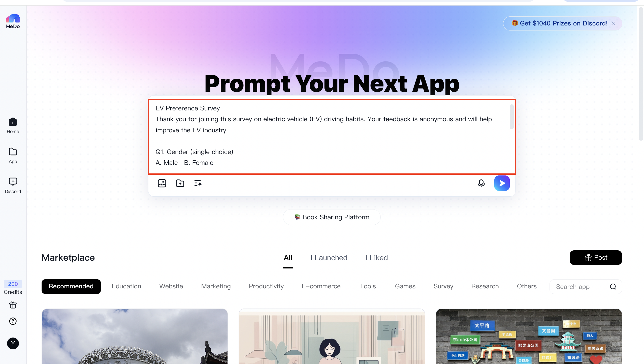Open the Y user avatar menu

tap(13, 343)
